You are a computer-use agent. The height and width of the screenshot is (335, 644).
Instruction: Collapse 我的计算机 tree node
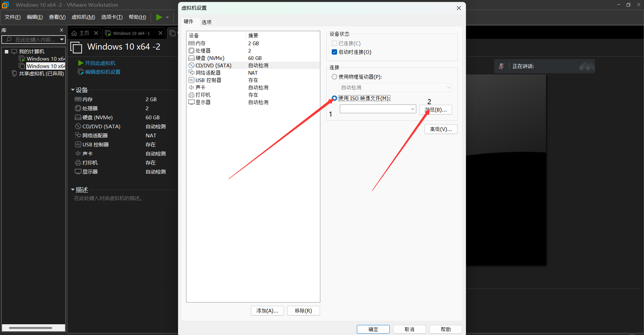(x=6, y=52)
